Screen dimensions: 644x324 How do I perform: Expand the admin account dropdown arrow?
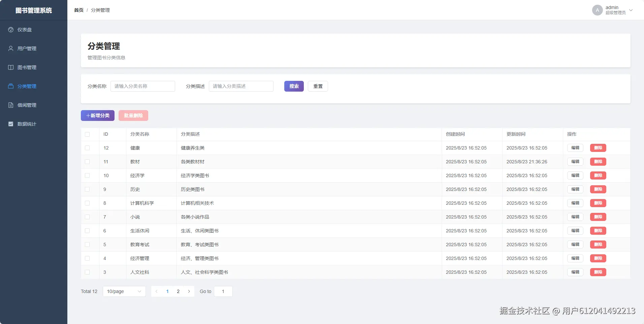(x=631, y=10)
